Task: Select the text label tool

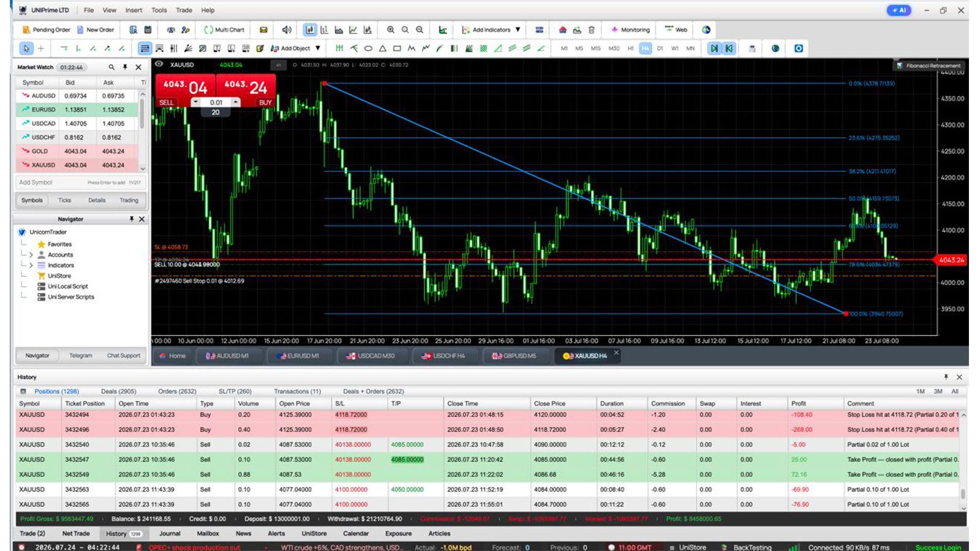Action: point(216,48)
